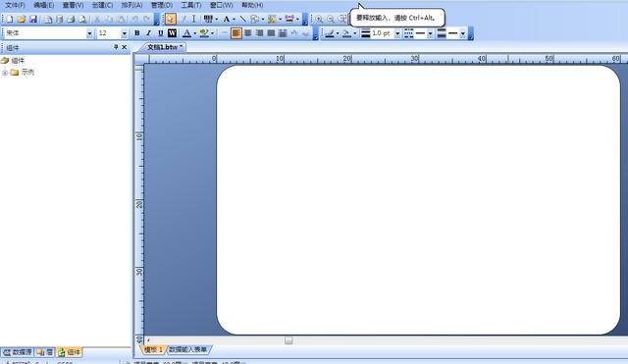This screenshot has height=364, width=628.
Task: Select the pointer selection tool
Action: (x=170, y=19)
